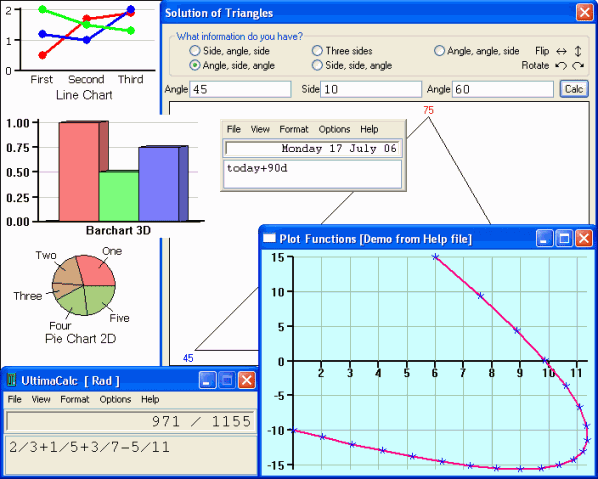Close the Solution of Triangles window
Screen dimensions: 598x479
pyautogui.click(x=584, y=13)
